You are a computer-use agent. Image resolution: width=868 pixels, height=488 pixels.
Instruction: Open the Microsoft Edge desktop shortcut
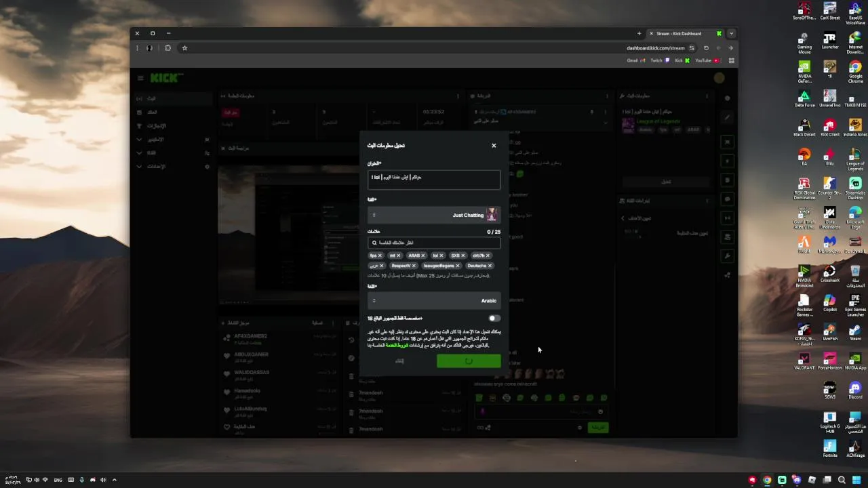(x=855, y=218)
